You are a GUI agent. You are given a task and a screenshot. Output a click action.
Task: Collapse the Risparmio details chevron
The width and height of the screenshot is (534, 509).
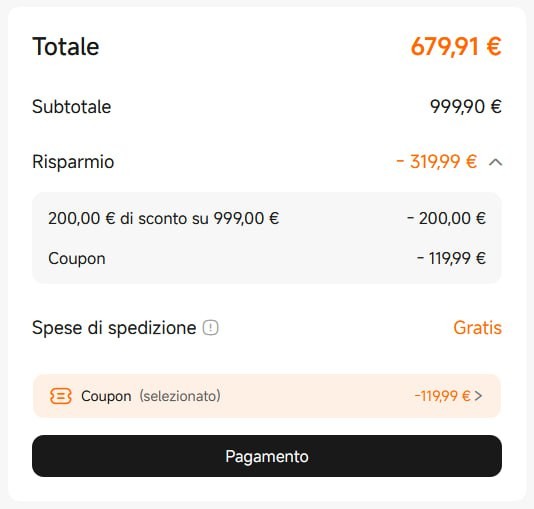coord(496,162)
